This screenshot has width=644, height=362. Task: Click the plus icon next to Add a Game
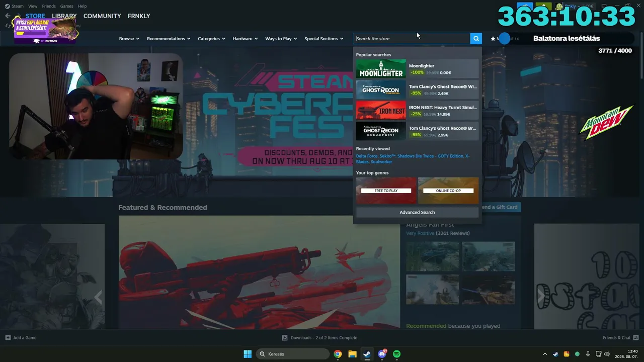(x=8, y=338)
